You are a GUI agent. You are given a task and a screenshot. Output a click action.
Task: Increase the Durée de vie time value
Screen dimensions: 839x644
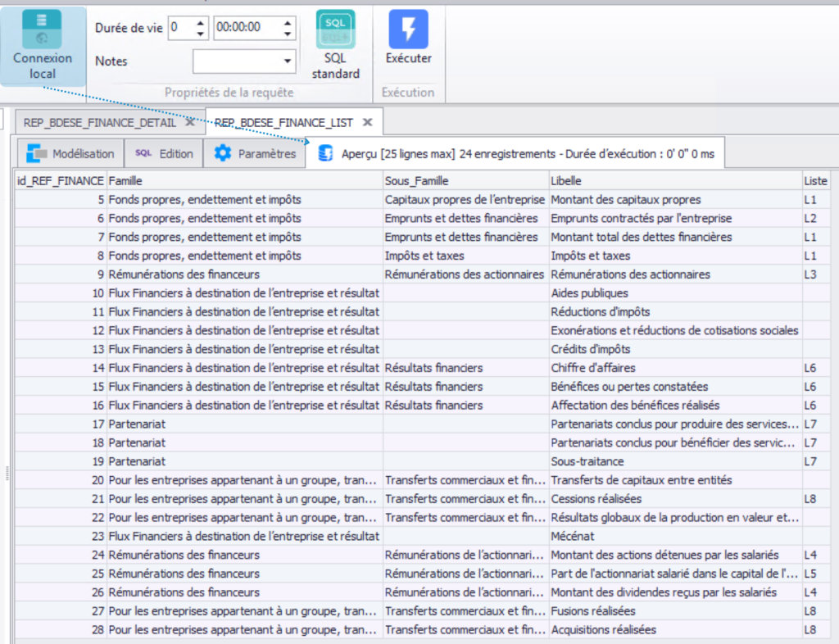288,22
